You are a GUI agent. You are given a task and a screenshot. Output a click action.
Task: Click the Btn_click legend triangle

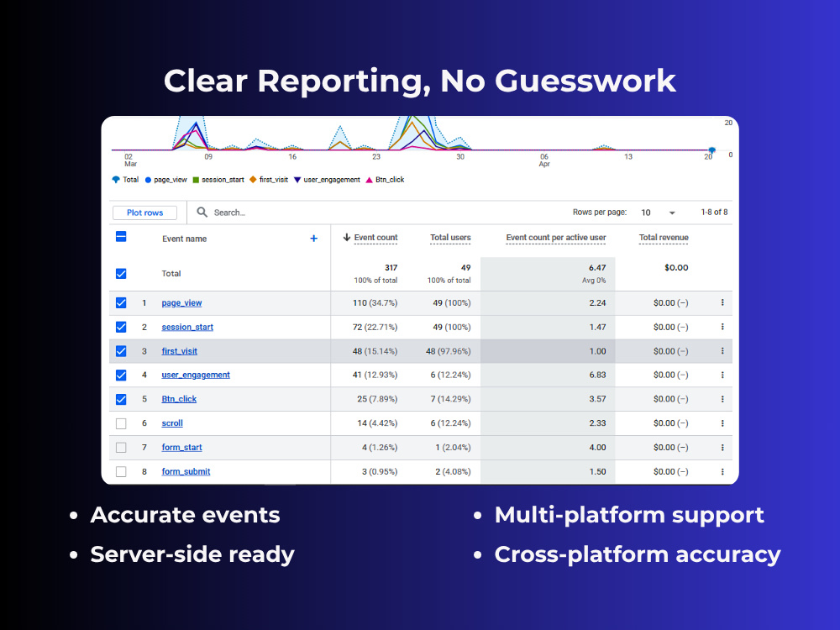click(369, 180)
